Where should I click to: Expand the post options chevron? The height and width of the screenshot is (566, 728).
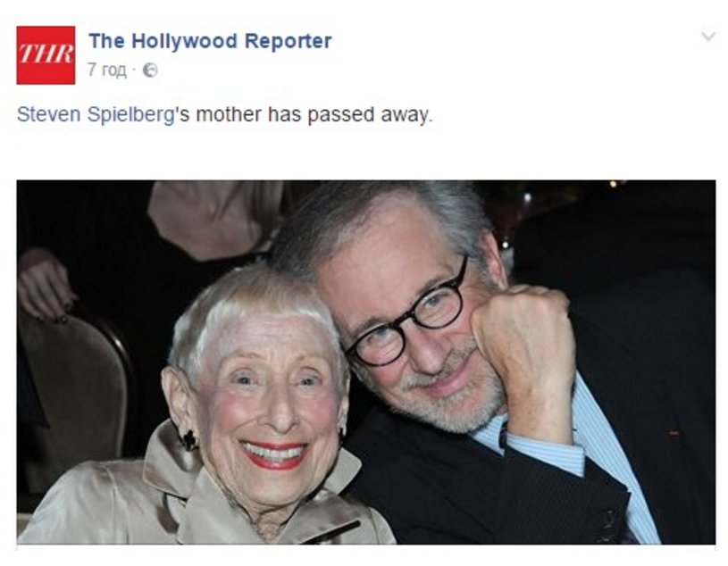[x=707, y=37]
